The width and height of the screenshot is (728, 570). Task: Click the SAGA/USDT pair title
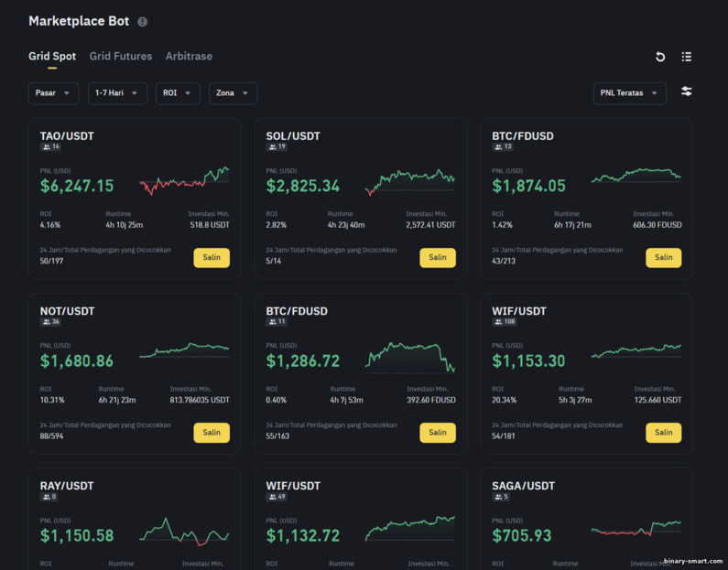pyautogui.click(x=523, y=486)
